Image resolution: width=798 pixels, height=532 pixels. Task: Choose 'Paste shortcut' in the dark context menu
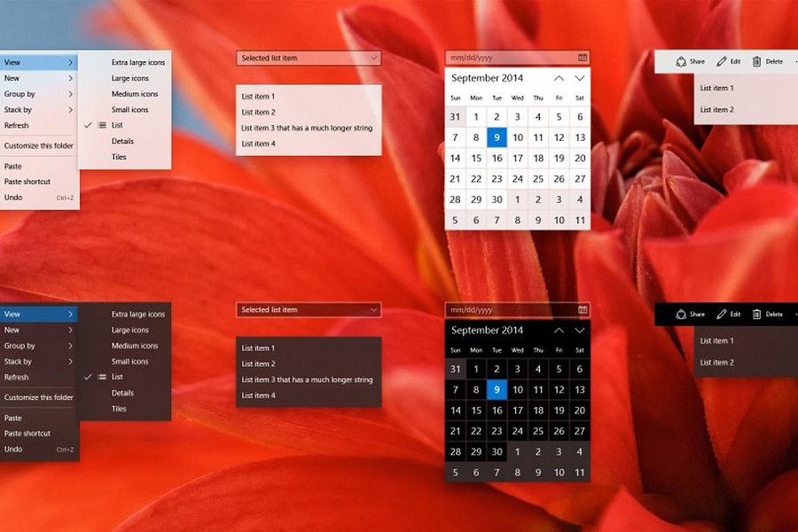tap(27, 434)
